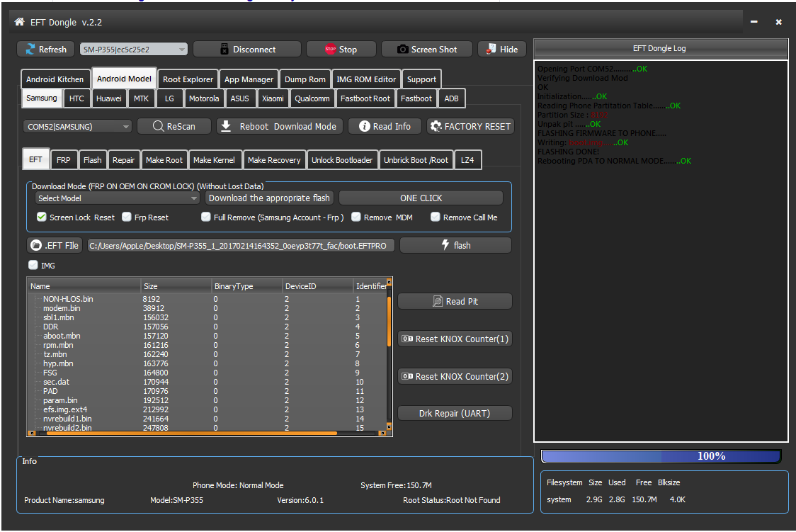
Task: Take a Screen Shot
Action: [x=427, y=50]
